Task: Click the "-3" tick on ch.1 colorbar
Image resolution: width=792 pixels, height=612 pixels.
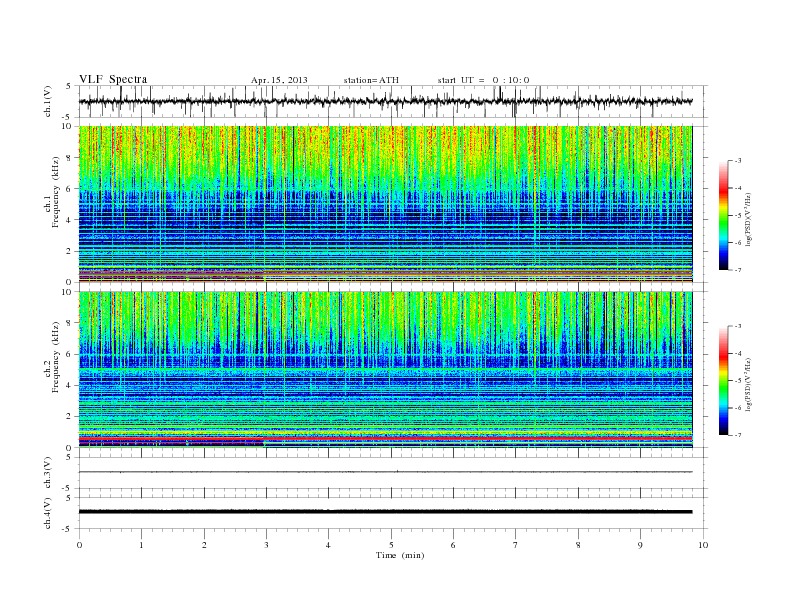Action: (x=738, y=161)
